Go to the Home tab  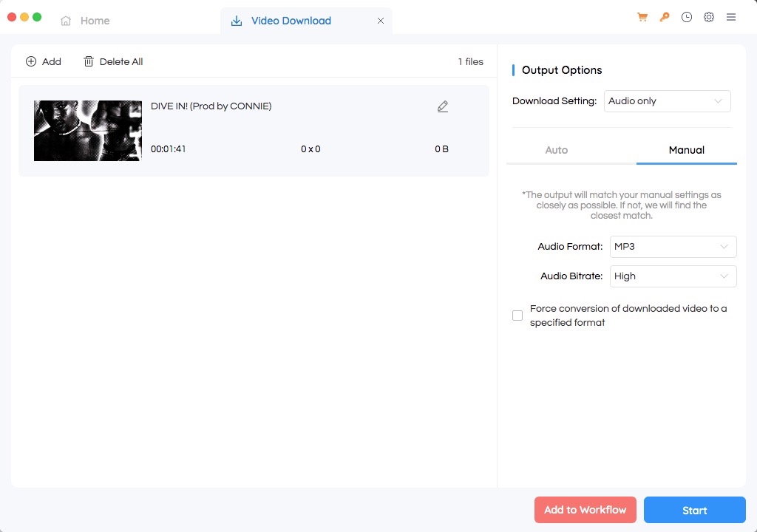(85, 20)
